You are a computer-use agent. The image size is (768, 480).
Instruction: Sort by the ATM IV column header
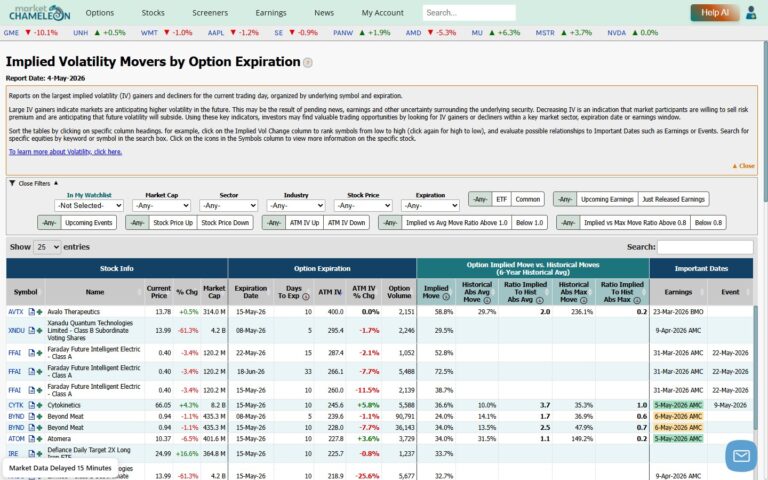coord(330,292)
